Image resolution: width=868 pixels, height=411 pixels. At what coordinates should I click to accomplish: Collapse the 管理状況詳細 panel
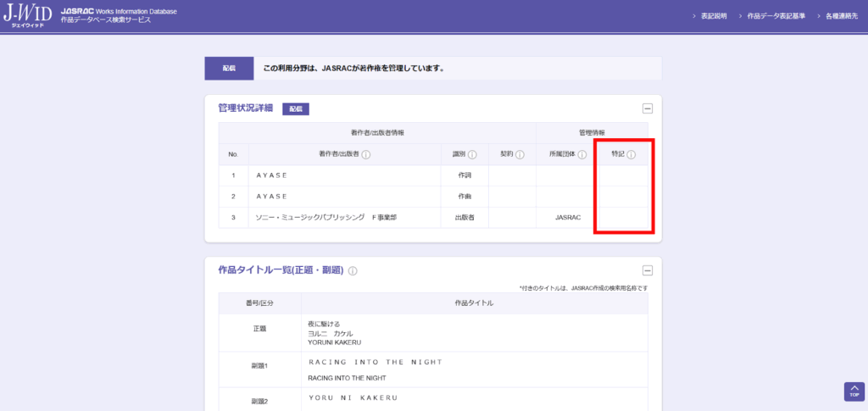pos(647,108)
